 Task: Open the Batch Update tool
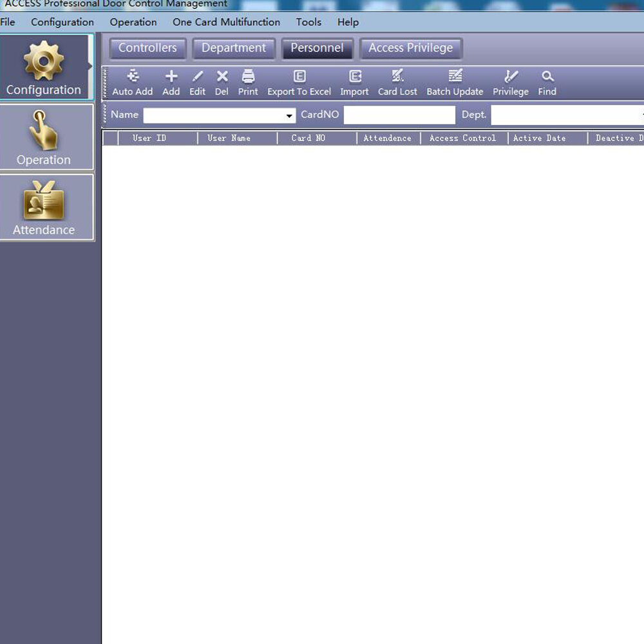pos(455,77)
